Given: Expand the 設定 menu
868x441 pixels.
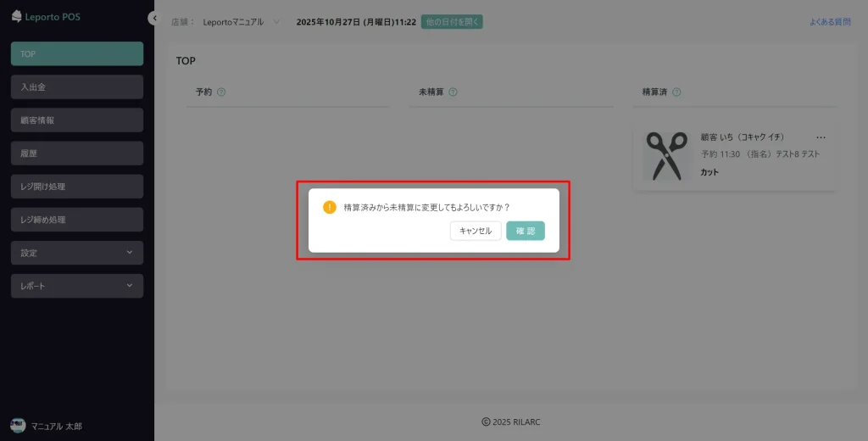Looking at the screenshot, I should point(77,253).
